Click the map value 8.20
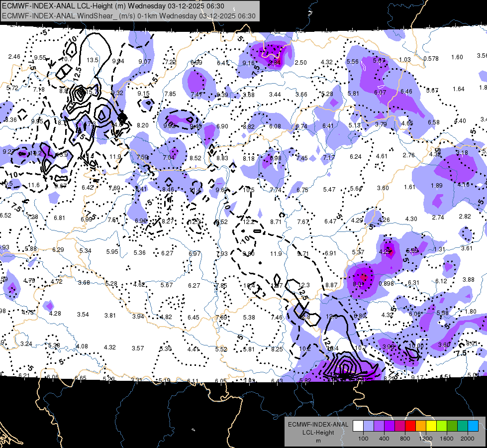Screen dimensions: 487x448 143,125
